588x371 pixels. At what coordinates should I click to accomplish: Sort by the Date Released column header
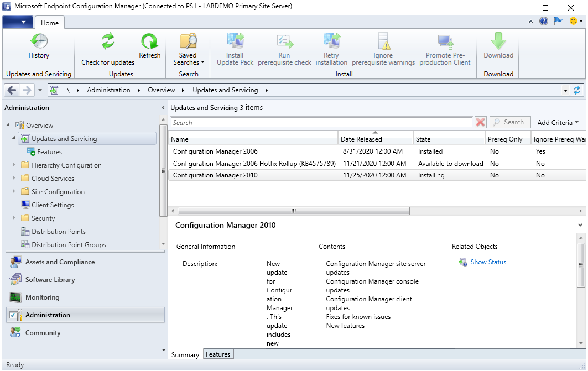[375, 139]
